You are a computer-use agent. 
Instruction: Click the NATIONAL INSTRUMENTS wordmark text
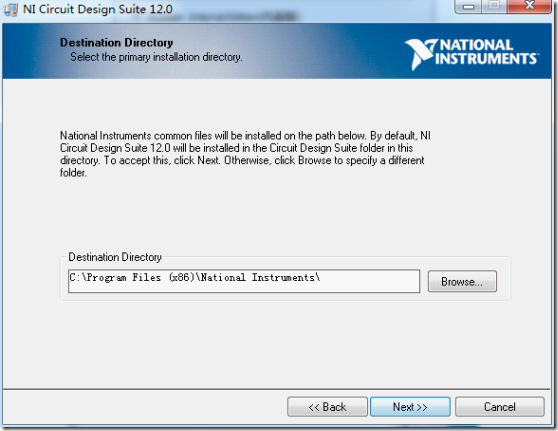pos(487,52)
